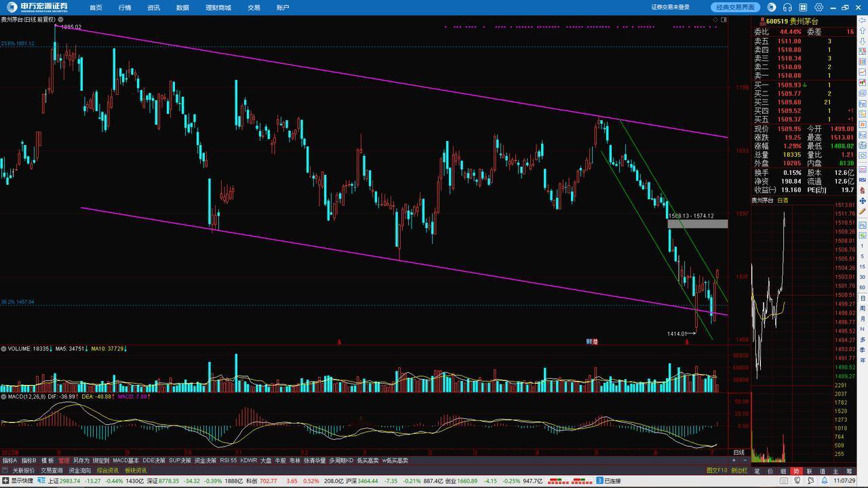Select the 模板 tab
The height and width of the screenshot is (488, 868).
[47, 460]
